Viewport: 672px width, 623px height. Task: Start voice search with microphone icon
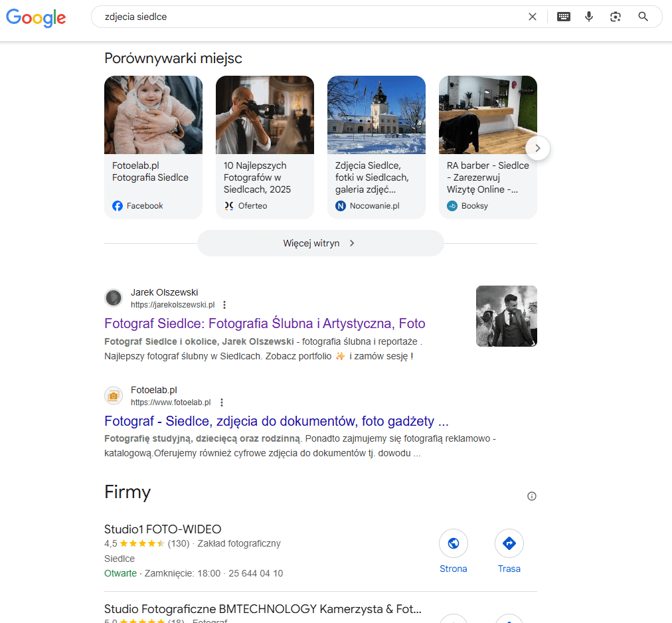pyautogui.click(x=589, y=17)
